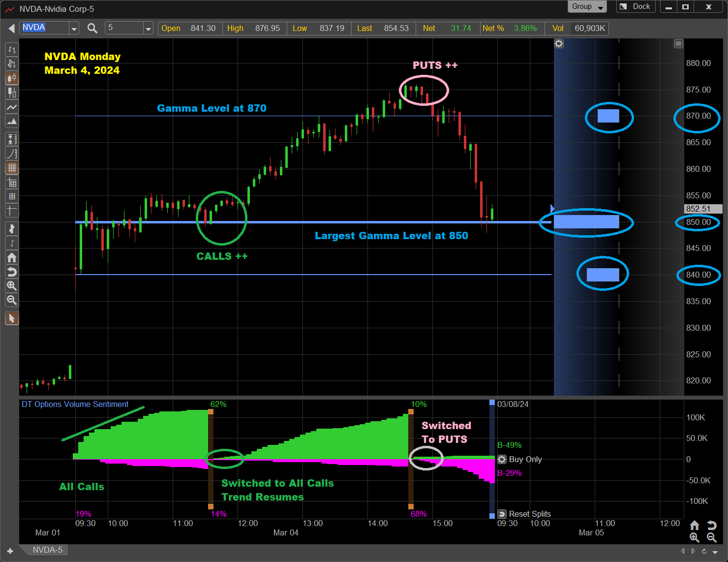Click the DT Options Volume Sentiment title
The width and height of the screenshot is (728, 562).
[x=75, y=404]
